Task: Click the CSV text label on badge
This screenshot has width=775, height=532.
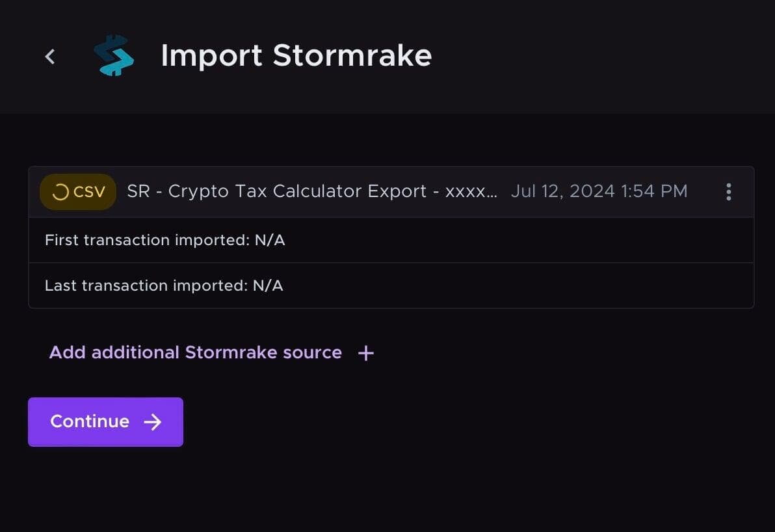Action: 90,192
